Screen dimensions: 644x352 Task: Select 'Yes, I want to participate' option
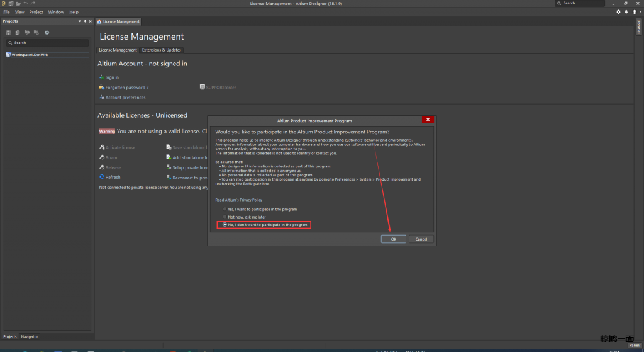pyautogui.click(x=225, y=209)
